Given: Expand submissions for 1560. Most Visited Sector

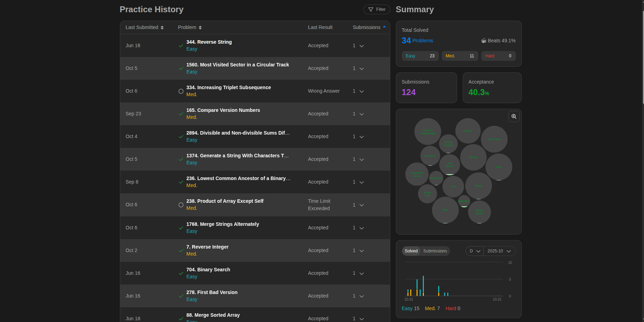Looking at the screenshot, I should click(x=362, y=69).
